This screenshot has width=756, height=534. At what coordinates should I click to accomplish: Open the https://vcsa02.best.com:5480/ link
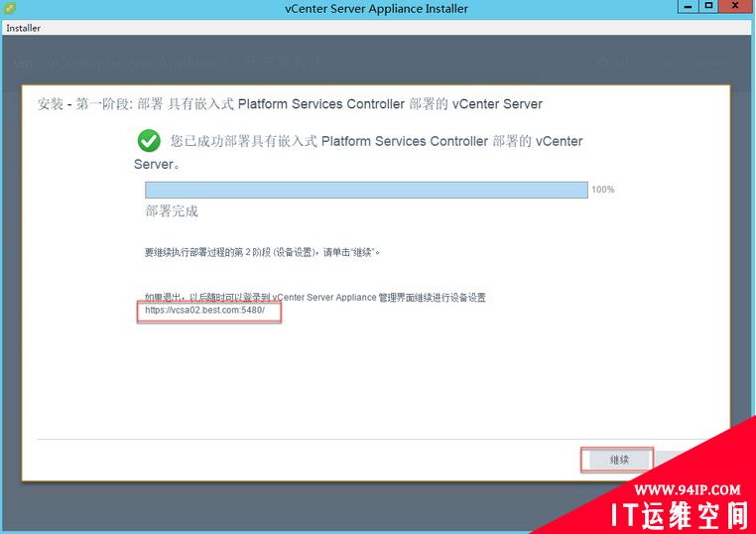click(204, 310)
